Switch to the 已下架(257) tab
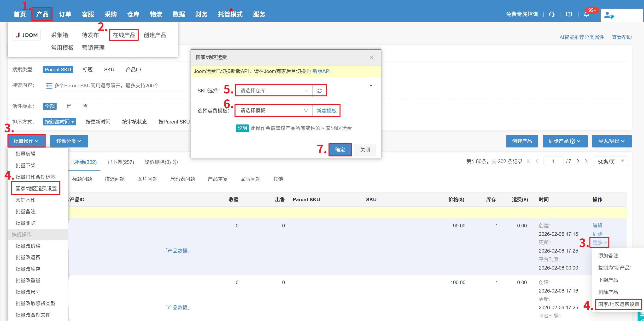The height and width of the screenshot is (321, 644). (x=121, y=162)
